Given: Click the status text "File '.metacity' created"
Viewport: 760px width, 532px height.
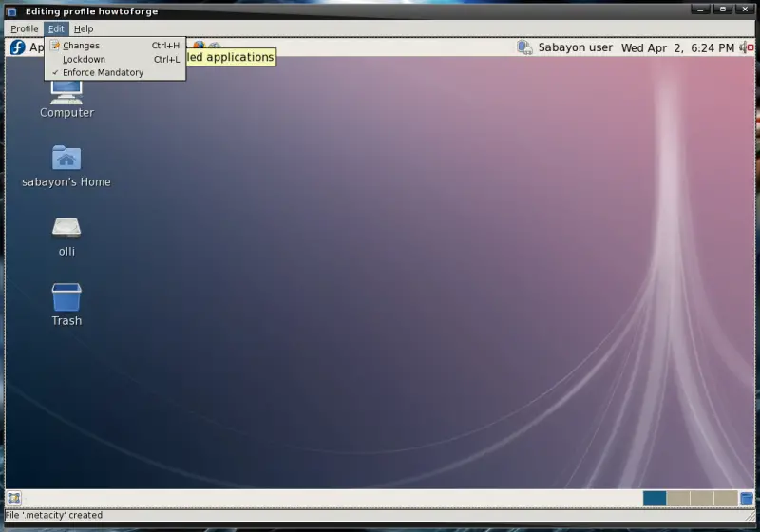Looking at the screenshot, I should (54, 515).
